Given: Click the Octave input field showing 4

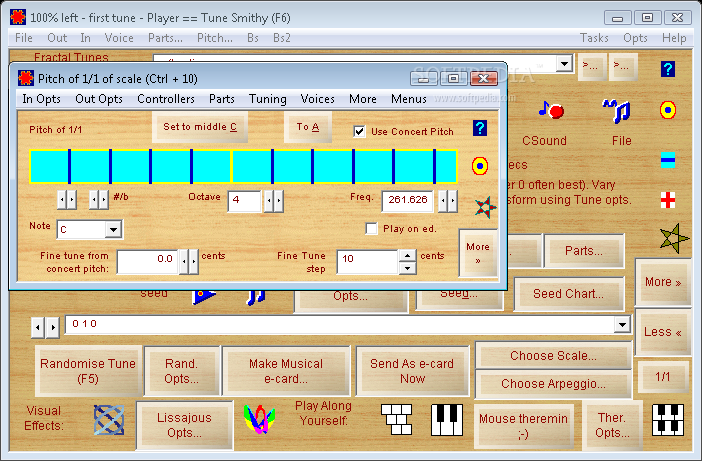Looking at the screenshot, I should click(x=244, y=201).
